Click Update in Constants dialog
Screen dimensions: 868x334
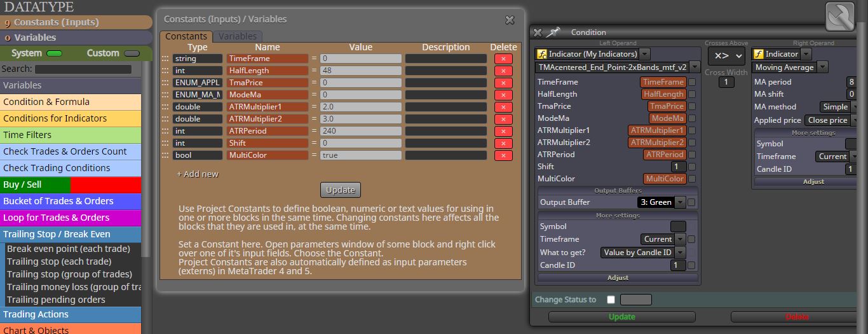tap(341, 190)
